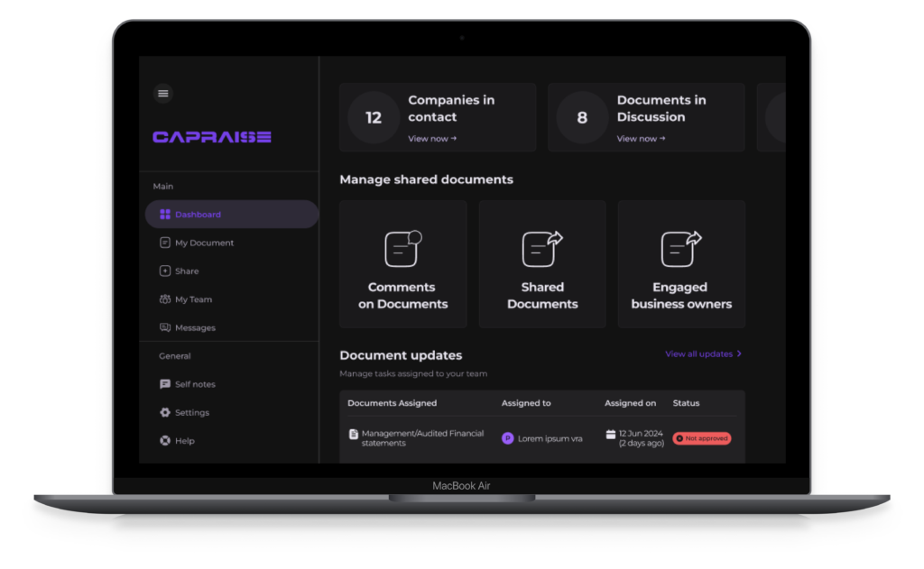Click the Help lifebuoy icon
The image size is (924, 569).
pos(165,440)
